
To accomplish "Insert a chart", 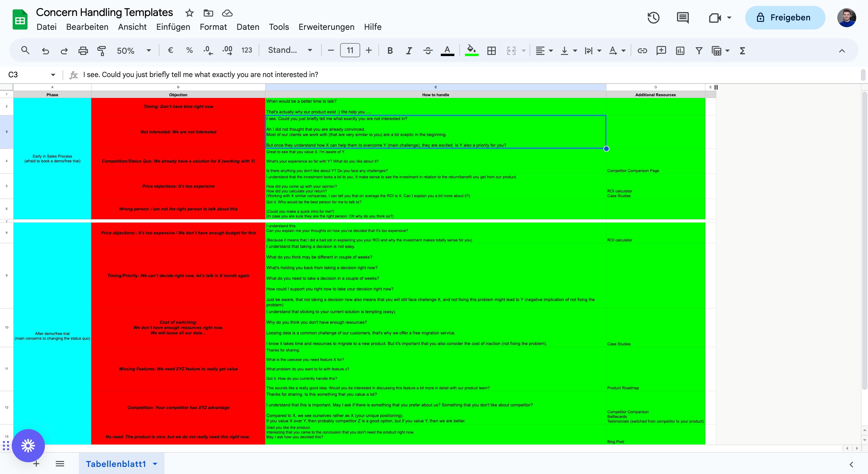I will click(x=680, y=50).
